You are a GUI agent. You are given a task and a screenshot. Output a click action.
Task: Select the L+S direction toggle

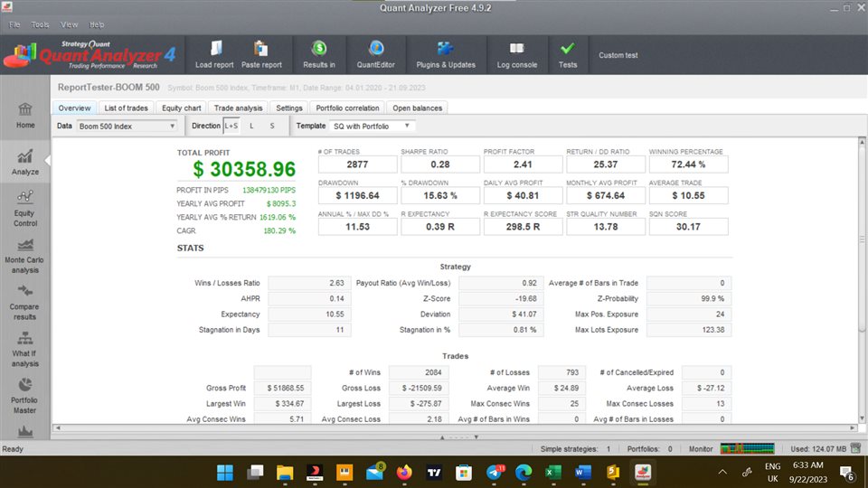point(231,126)
